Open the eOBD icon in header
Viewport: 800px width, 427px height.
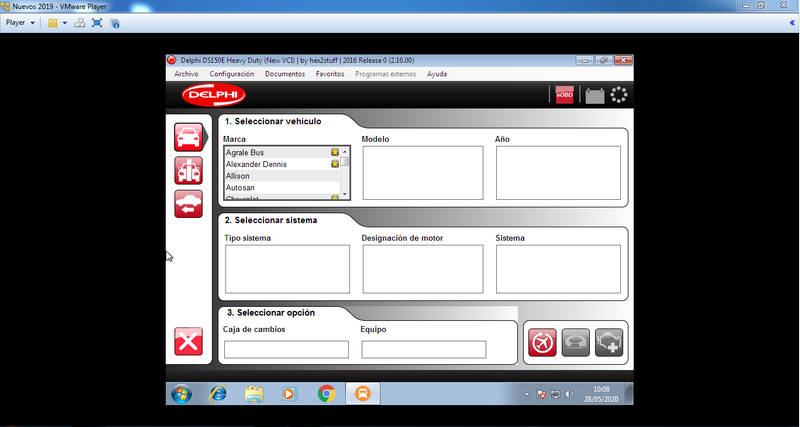click(564, 95)
